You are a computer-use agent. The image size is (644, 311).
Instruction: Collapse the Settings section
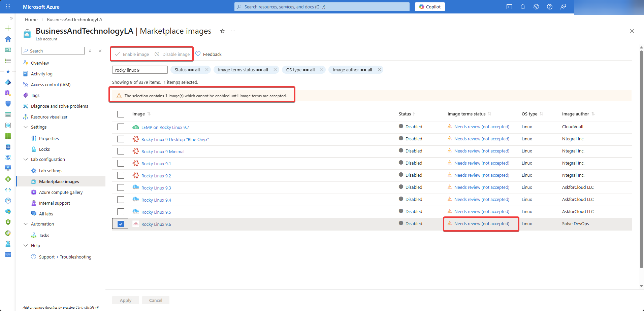[26, 127]
